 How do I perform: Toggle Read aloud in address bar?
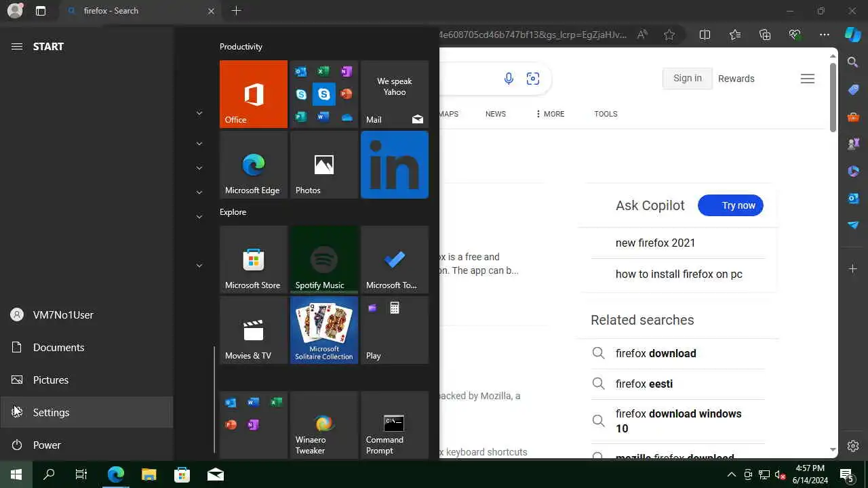click(642, 35)
